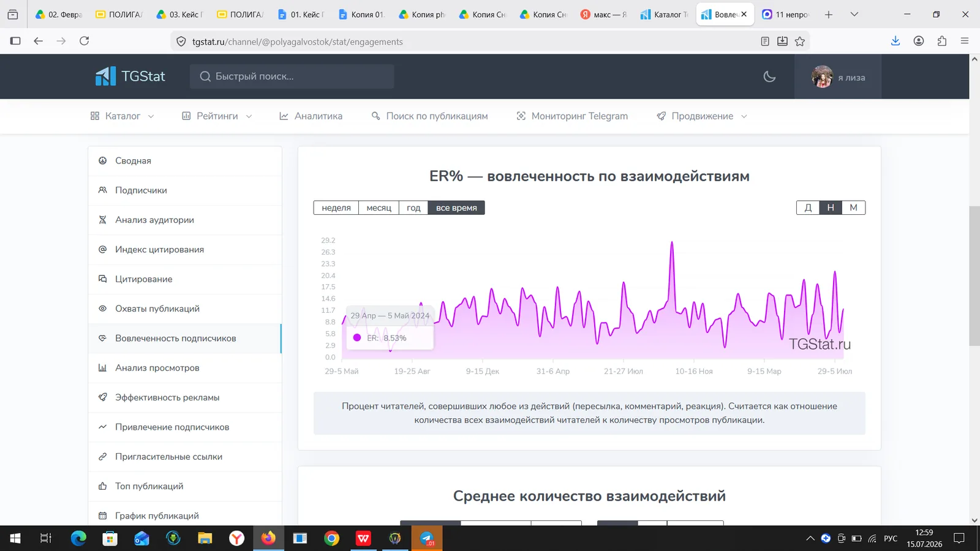Open the notification center icon
The height and width of the screenshot is (551, 980).
[959, 538]
